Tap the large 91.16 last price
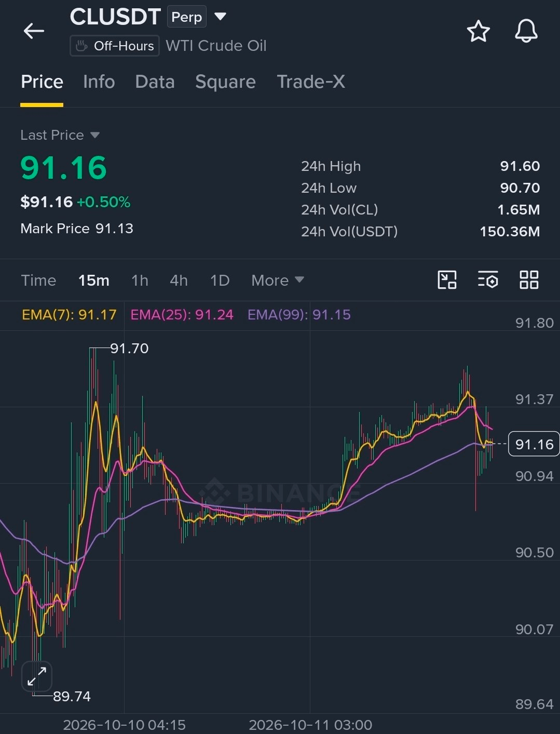560x734 pixels. (x=63, y=168)
